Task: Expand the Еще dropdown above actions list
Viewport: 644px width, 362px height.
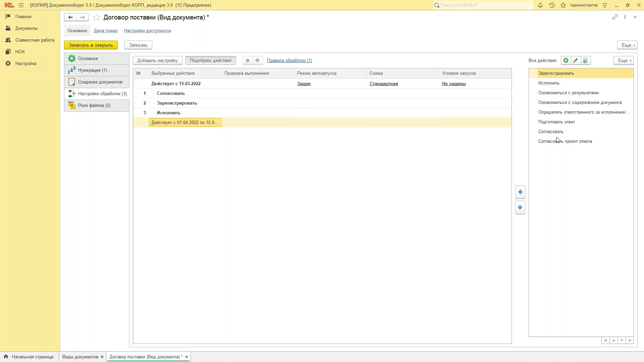Action: (x=624, y=61)
